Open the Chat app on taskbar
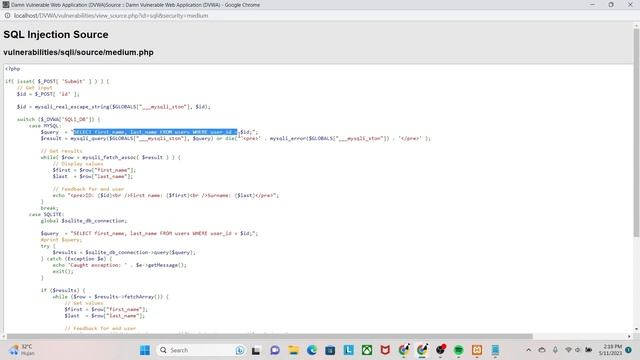 [x=275, y=350]
